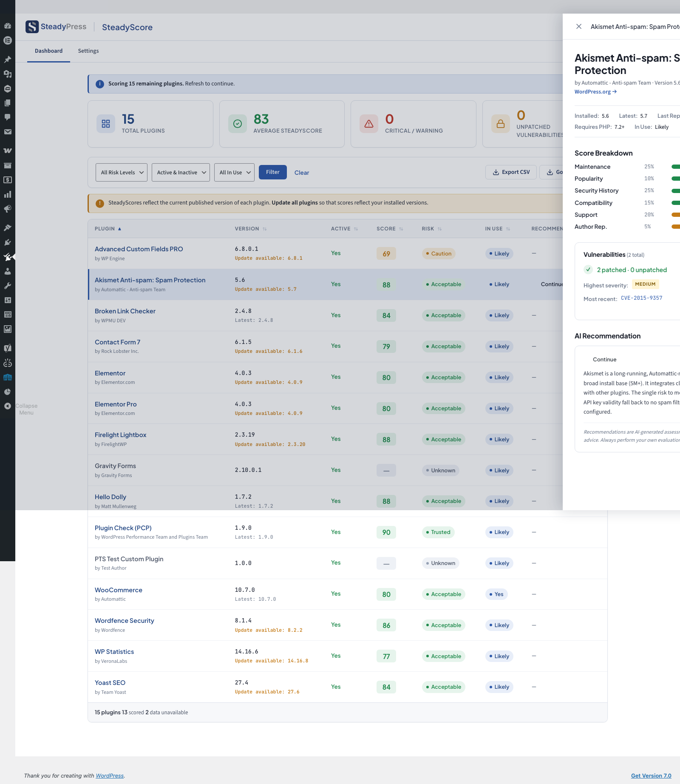
Task: Open CVE-2015-9357 vulnerability link
Action: 641,298
